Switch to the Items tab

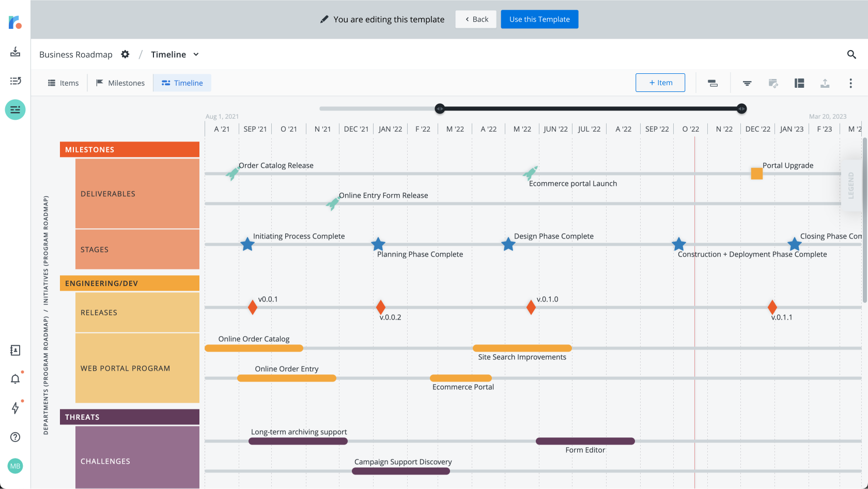coord(63,83)
